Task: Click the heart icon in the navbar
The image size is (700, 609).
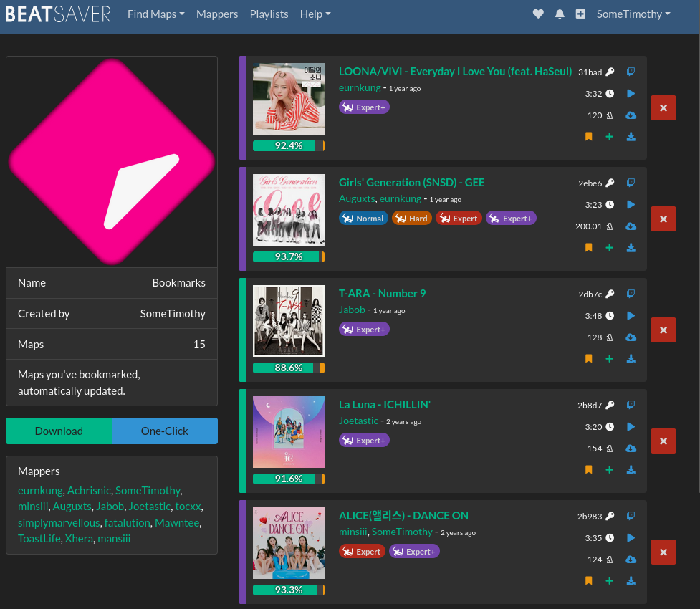Action: [539, 14]
